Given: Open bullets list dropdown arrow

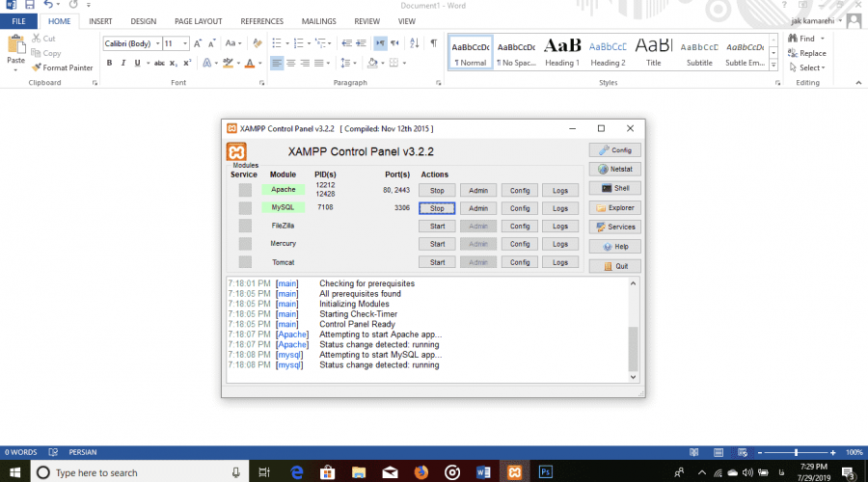Looking at the screenshot, I should 287,43.
